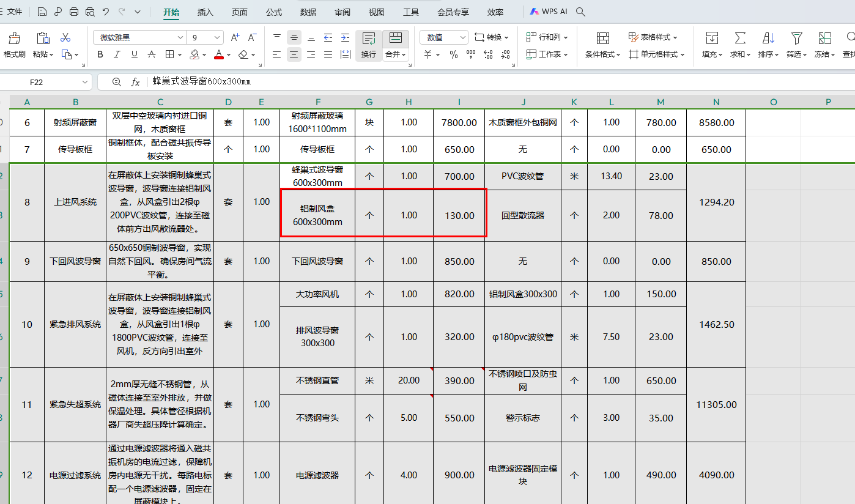Open the Rows and Columns (行和列) dropdown
This screenshot has height=504, width=855.
pyautogui.click(x=547, y=37)
